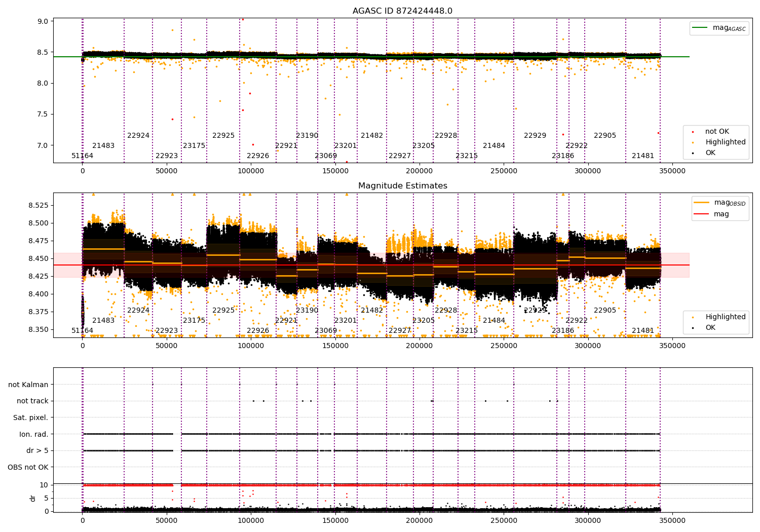Click OBSID label 22927 in top plot
Image resolution: width=760 pixels, height=532 pixels.
point(400,156)
